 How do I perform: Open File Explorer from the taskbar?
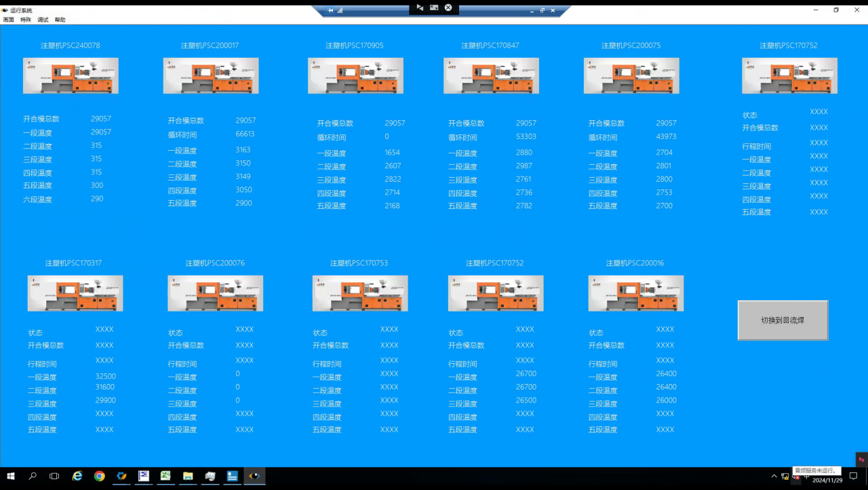188,476
